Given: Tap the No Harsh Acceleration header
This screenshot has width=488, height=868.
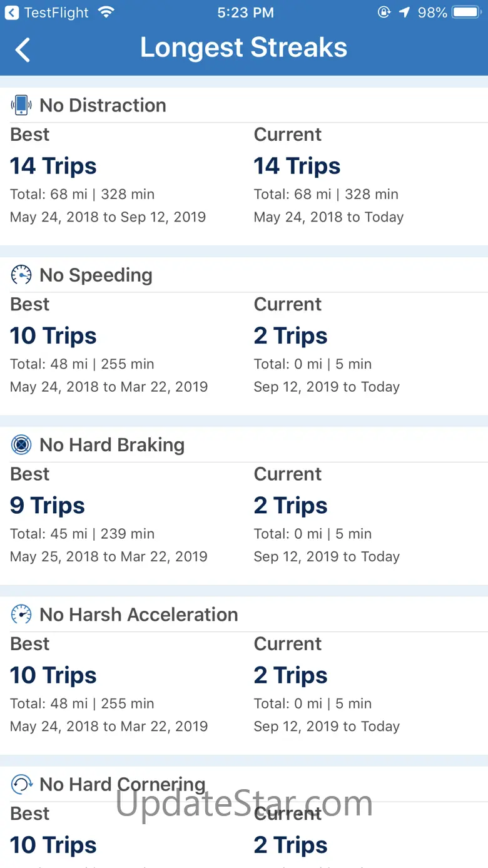Looking at the screenshot, I should [138, 615].
